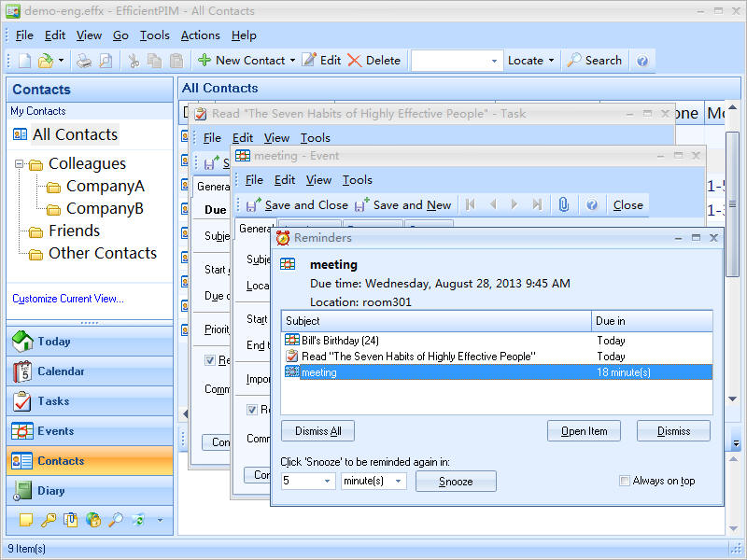Click the blank New file icon
The image size is (747, 560).
point(25,61)
